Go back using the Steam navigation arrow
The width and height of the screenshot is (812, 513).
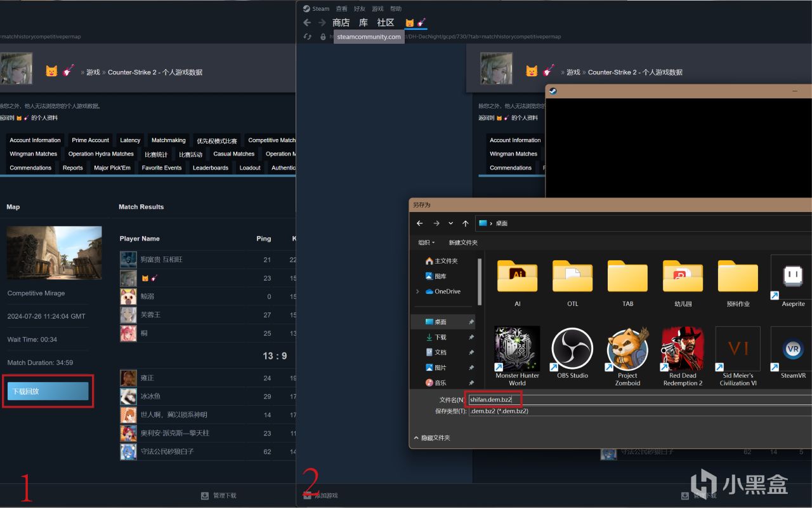point(308,23)
